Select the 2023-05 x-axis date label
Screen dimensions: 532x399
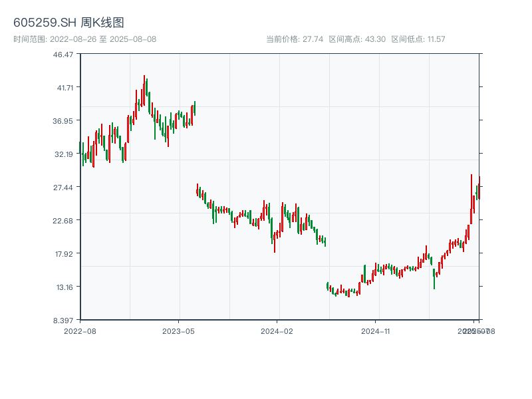point(178,331)
